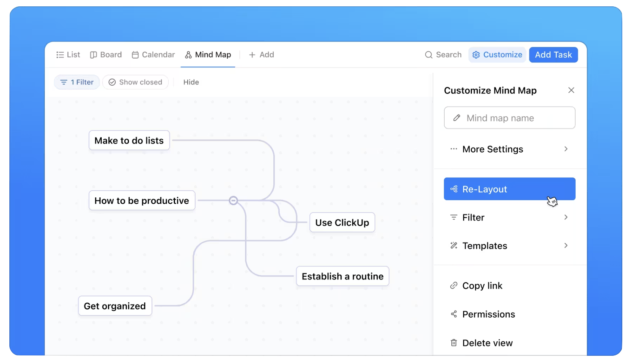Click the Delete view trash icon
This screenshot has width=632, height=364.
tap(454, 342)
